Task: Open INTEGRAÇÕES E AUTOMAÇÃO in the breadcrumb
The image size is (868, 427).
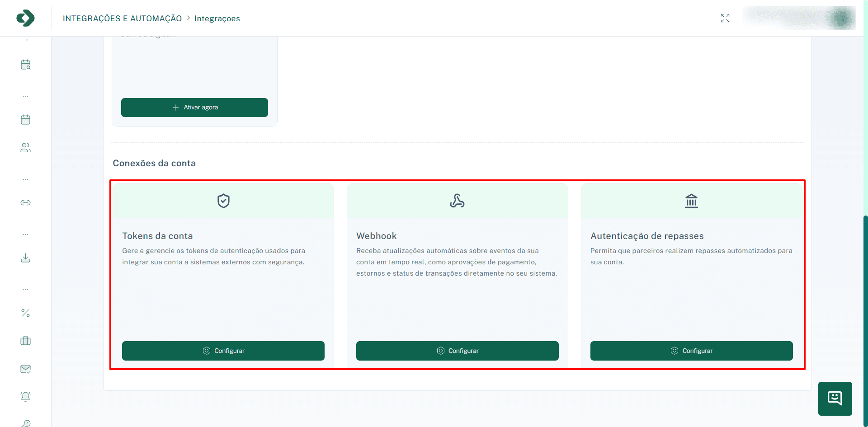Action: (122, 19)
